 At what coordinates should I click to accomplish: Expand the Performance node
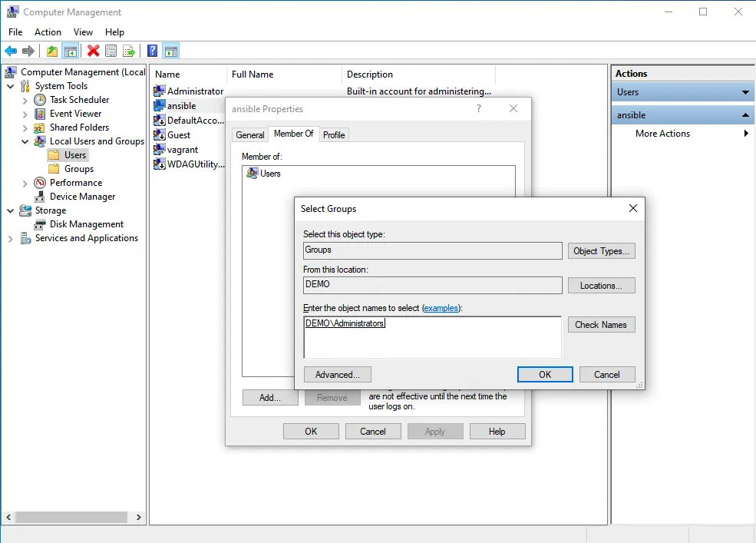pos(25,184)
